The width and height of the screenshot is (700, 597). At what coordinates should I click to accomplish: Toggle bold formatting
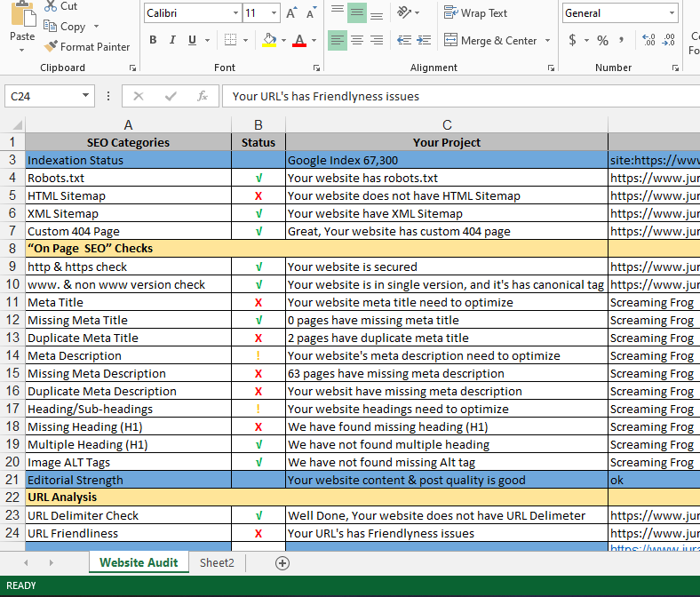coord(153,40)
